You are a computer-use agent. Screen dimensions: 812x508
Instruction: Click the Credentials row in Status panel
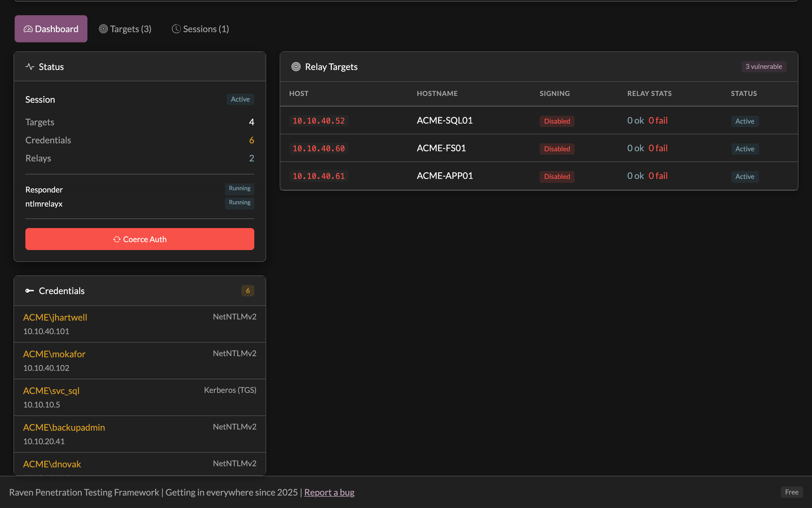click(140, 140)
